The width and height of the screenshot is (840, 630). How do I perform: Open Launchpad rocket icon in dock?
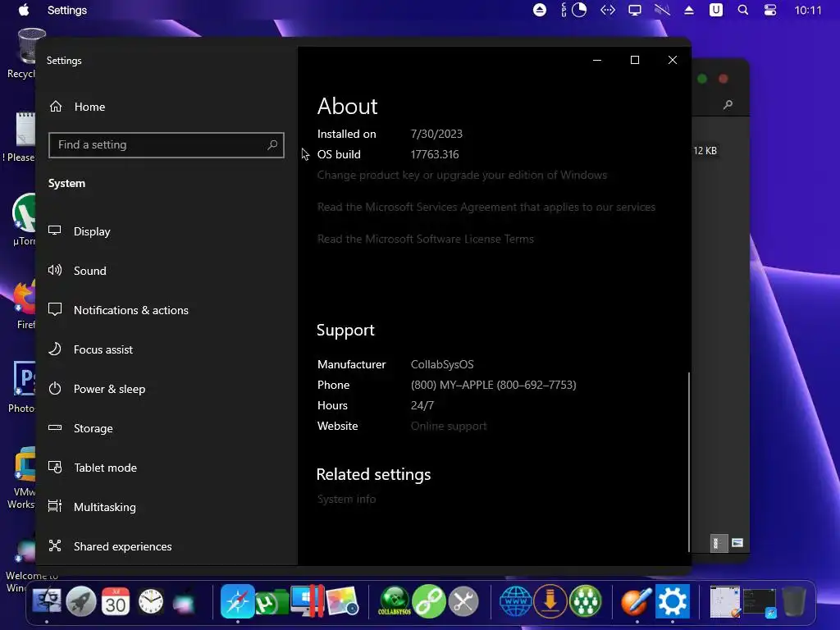[81, 601]
